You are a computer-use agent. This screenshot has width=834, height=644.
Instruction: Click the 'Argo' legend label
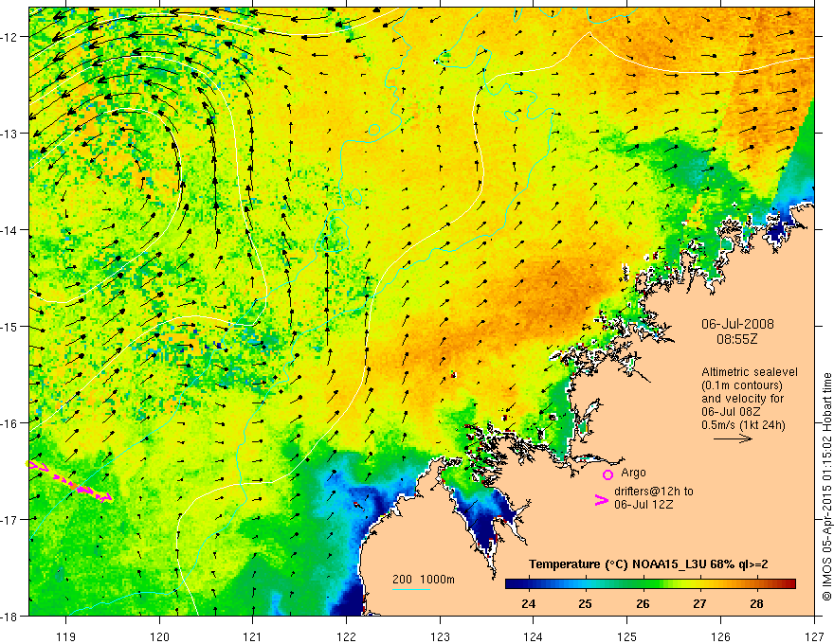click(633, 473)
